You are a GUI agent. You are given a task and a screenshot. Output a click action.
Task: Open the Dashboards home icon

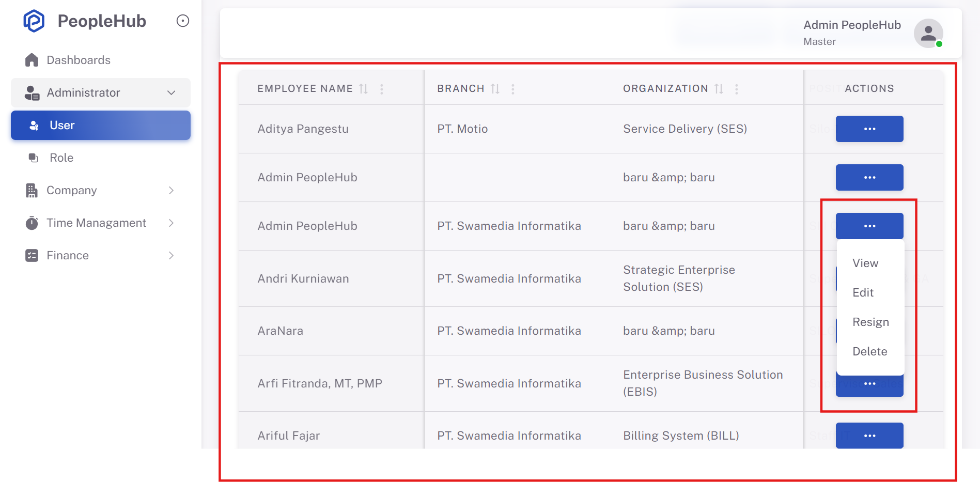coord(32,60)
